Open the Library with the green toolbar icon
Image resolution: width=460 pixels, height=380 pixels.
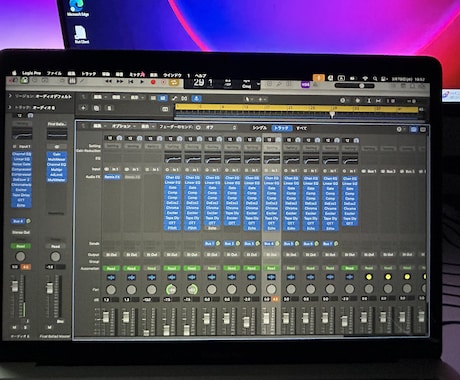coord(24,80)
